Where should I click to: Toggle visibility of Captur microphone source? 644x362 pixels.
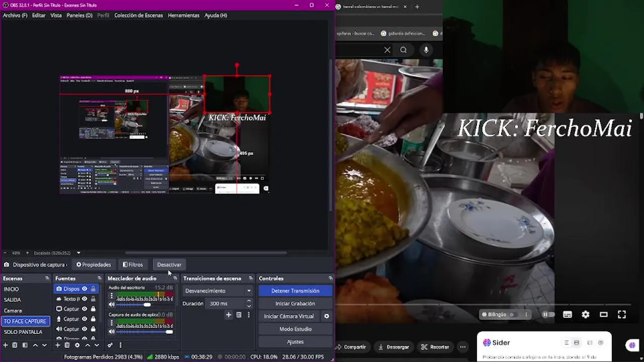(85, 319)
